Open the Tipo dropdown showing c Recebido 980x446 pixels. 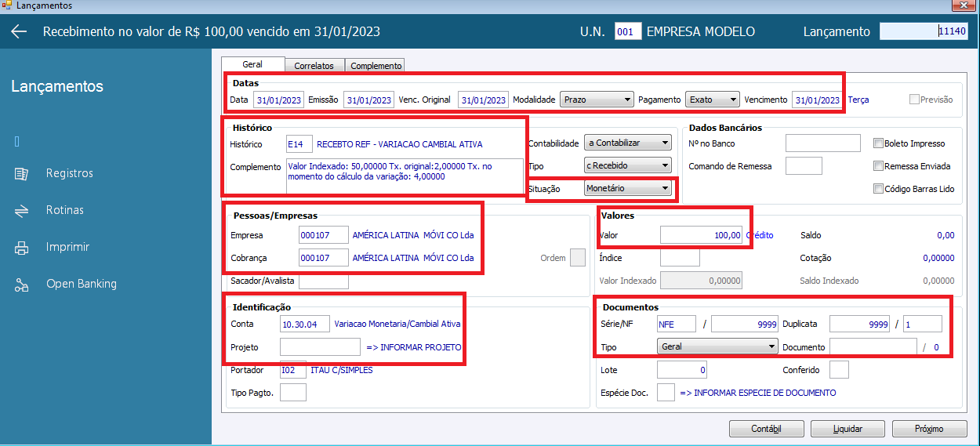pyautogui.click(x=628, y=165)
